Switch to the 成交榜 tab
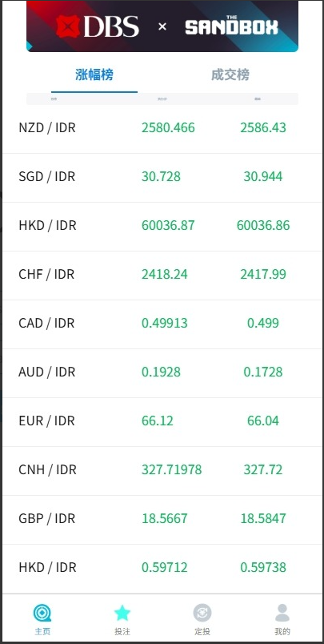The width and height of the screenshot is (324, 644). 230,74
